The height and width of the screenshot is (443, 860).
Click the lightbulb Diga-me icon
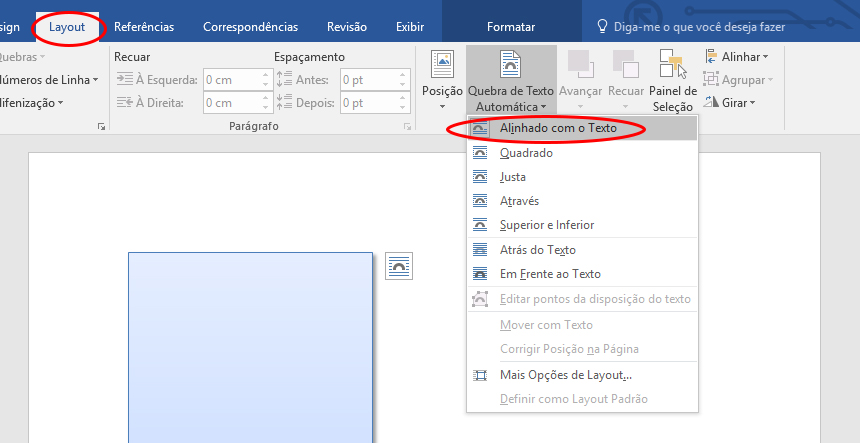602,27
